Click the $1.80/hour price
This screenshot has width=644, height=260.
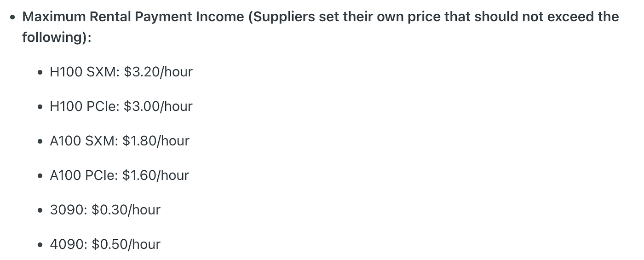point(156,141)
